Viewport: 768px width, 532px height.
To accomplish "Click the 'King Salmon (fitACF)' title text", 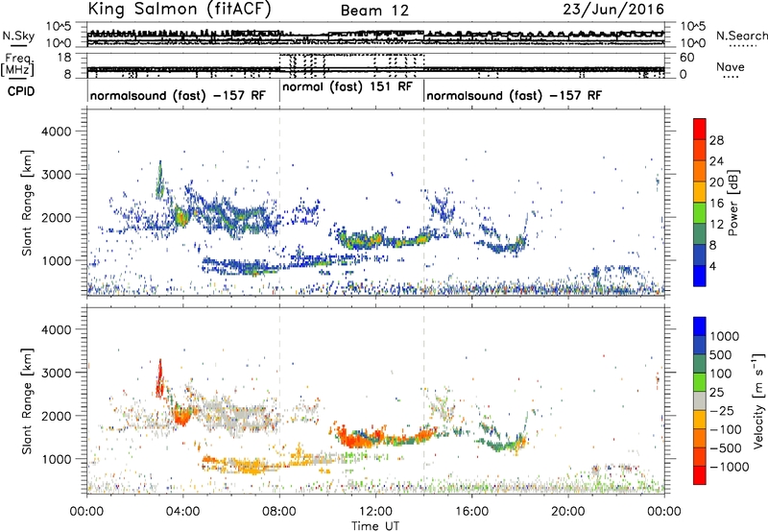I will pyautogui.click(x=180, y=10).
